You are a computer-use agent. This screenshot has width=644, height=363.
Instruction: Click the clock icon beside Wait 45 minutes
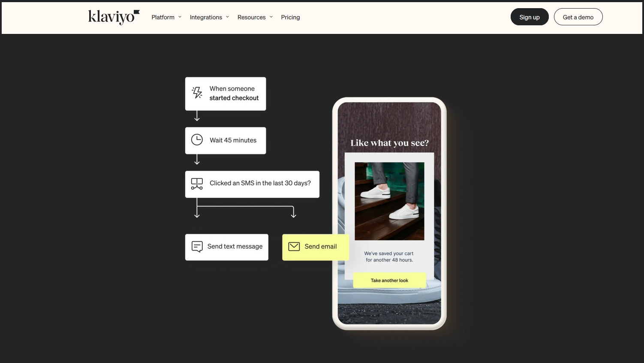click(x=197, y=140)
